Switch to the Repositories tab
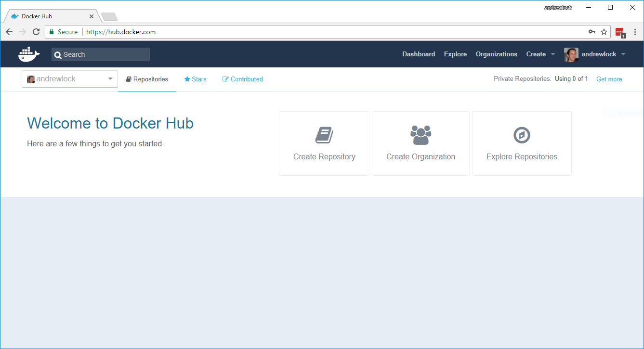644x349 pixels. [x=147, y=79]
